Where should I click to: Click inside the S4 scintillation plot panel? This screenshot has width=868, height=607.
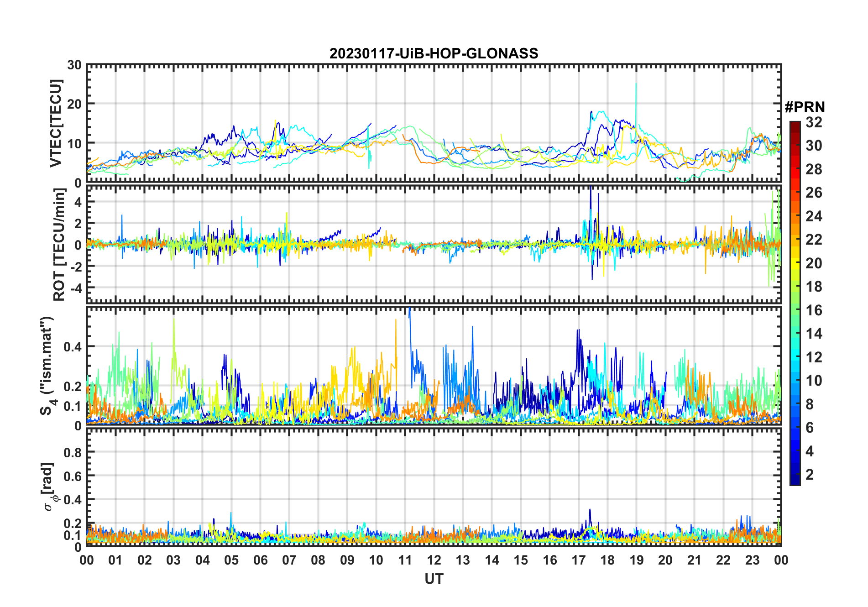pyautogui.click(x=434, y=366)
